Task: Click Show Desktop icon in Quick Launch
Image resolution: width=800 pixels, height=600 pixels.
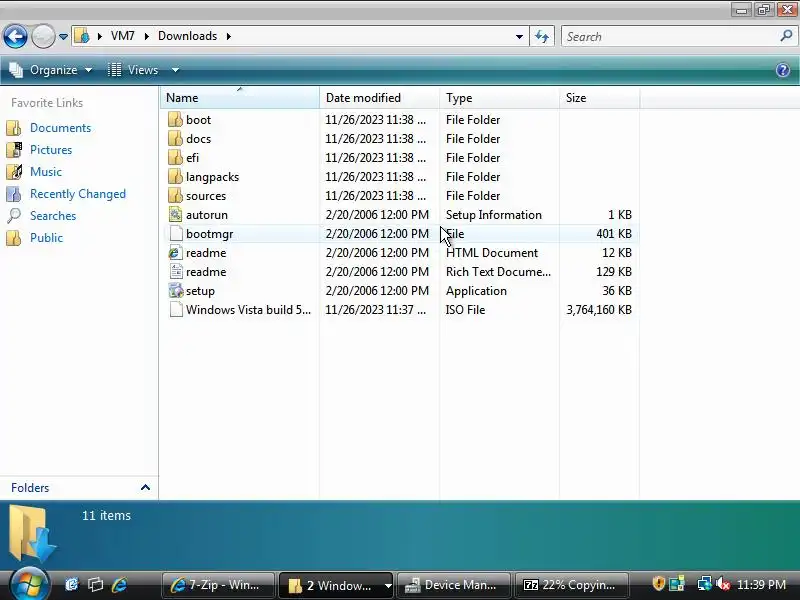Action: [x=95, y=585]
